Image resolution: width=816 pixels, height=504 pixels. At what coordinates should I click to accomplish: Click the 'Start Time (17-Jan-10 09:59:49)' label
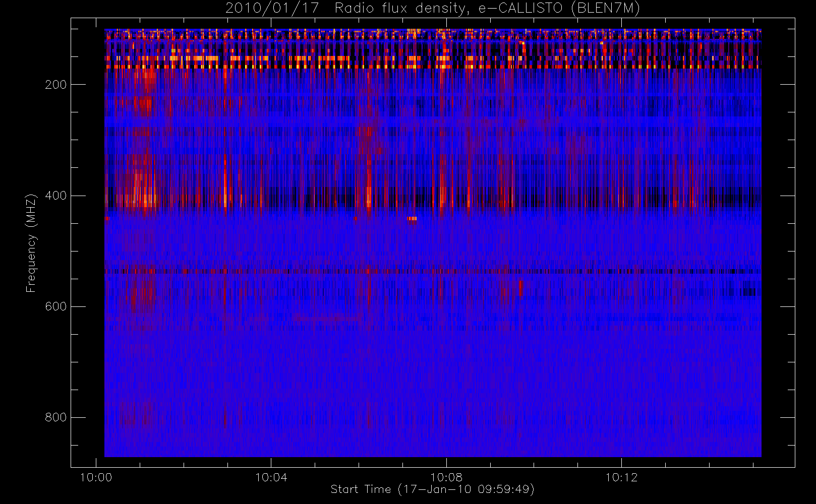pyautogui.click(x=432, y=489)
